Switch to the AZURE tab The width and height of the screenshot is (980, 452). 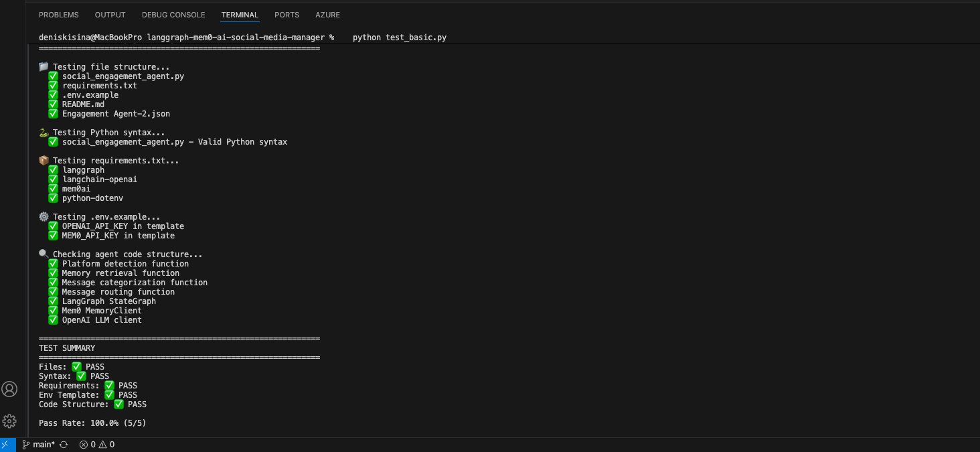[x=327, y=15]
